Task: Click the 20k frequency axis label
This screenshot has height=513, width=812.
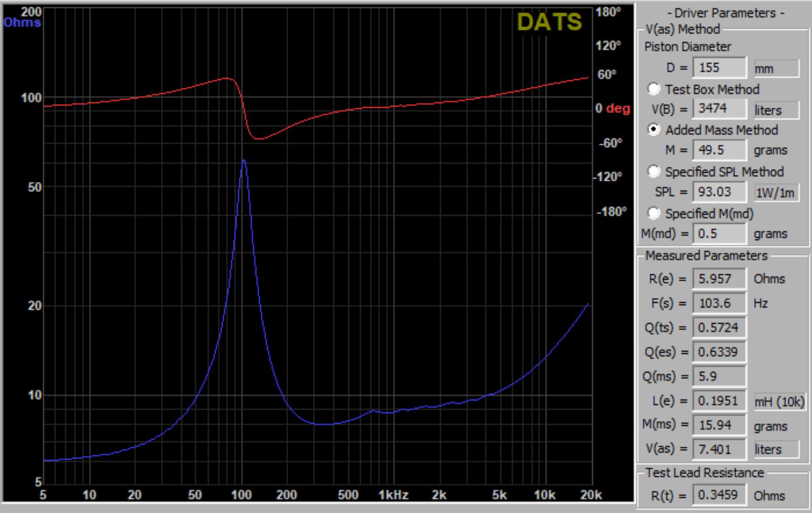Action: pyautogui.click(x=591, y=495)
